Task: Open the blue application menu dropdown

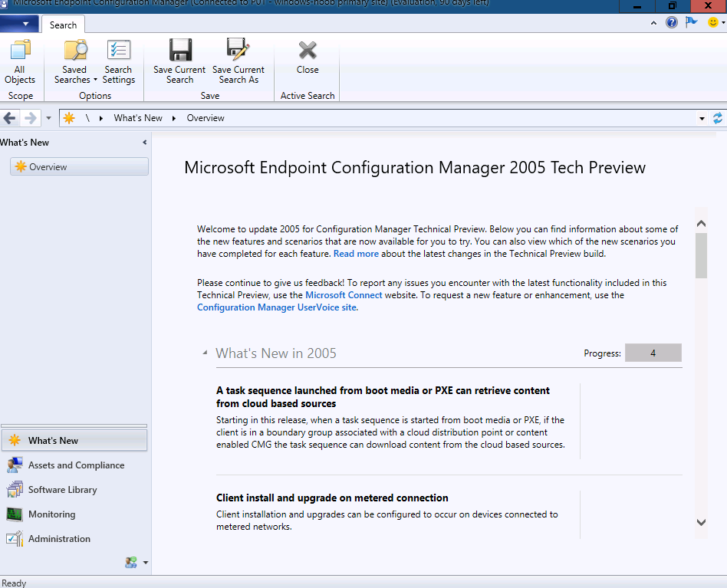Action: [x=18, y=24]
